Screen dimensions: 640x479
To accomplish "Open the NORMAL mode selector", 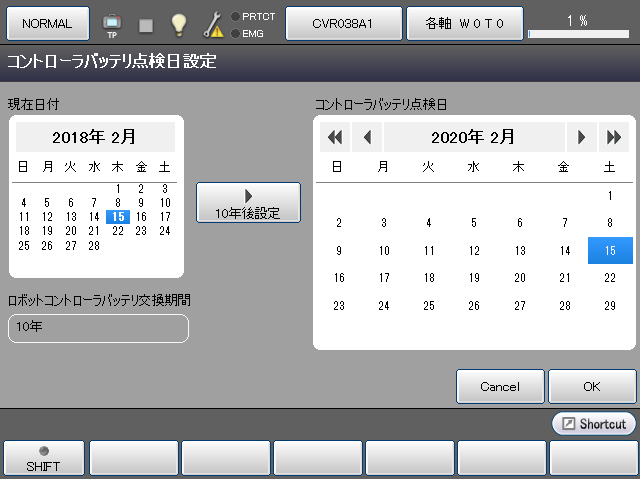I will point(48,23).
